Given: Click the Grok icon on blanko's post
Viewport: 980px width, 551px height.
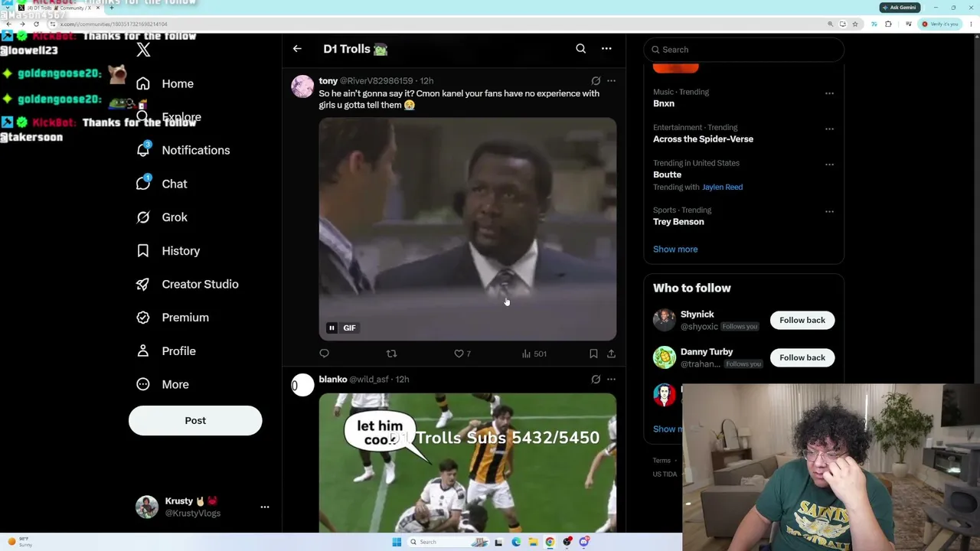Looking at the screenshot, I should pos(596,379).
